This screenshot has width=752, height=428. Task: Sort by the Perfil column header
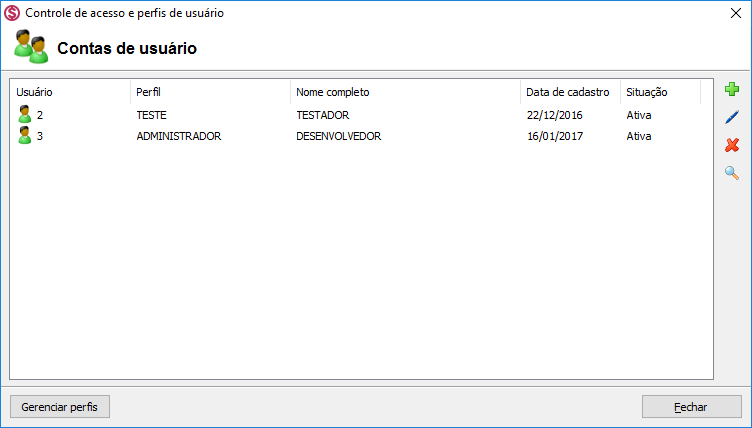(148, 92)
